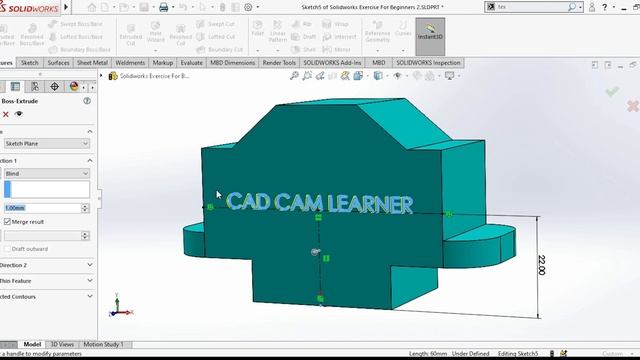This screenshot has width=640, height=360.
Task: Expand the flyout FeatureManager tree arrow
Action: click(101, 76)
